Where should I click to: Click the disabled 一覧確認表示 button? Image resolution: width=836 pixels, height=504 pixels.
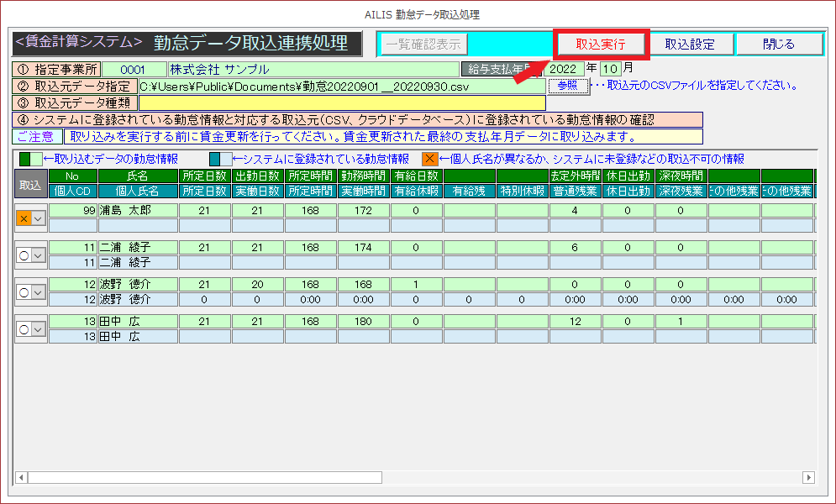(x=422, y=45)
